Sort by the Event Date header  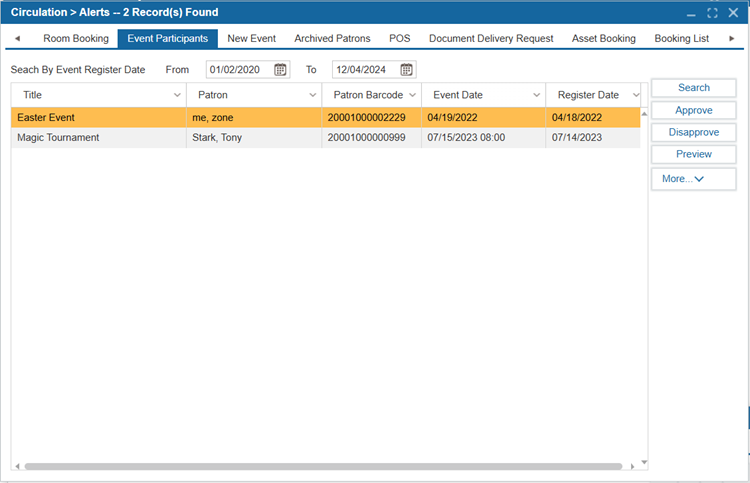pos(458,95)
